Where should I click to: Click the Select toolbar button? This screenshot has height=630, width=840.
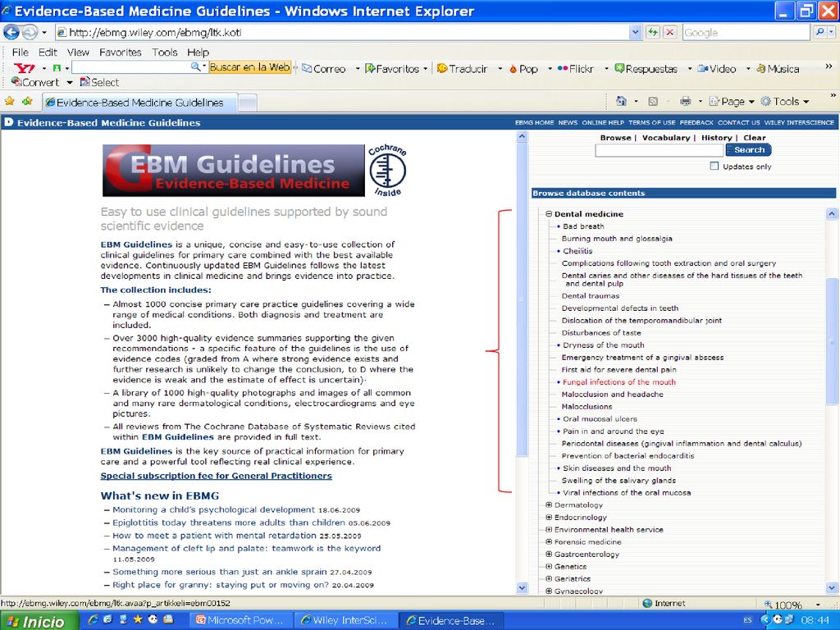point(99,82)
